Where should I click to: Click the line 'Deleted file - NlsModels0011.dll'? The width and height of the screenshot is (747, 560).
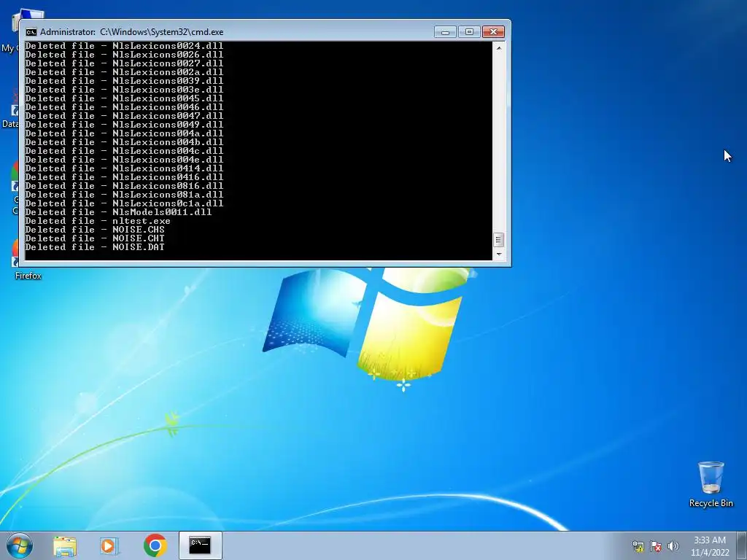[118, 212]
